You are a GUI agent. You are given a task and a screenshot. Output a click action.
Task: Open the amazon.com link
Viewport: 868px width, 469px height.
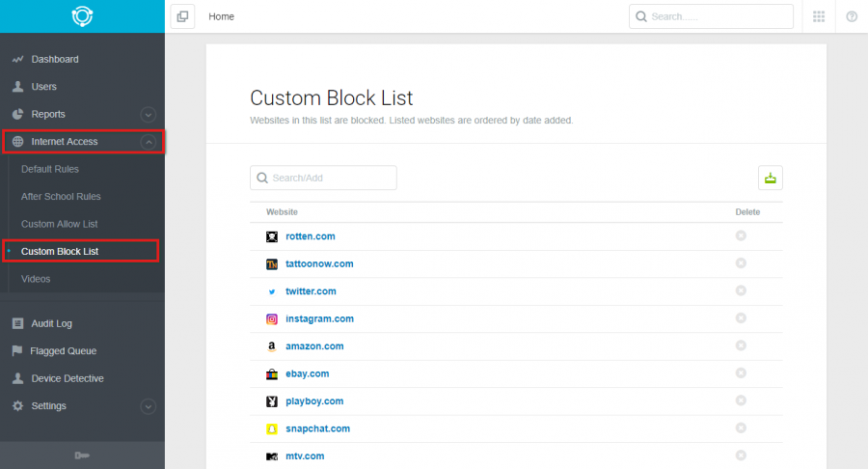(314, 346)
